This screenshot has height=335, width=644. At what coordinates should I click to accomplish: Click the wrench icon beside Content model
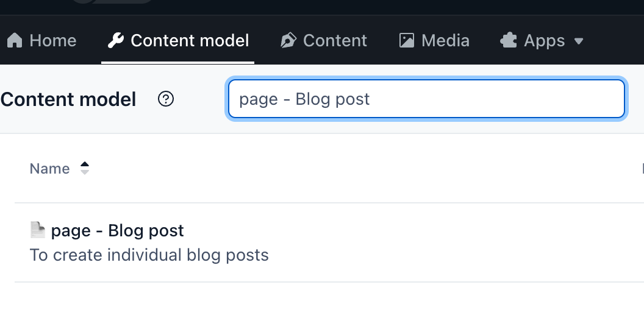click(115, 41)
